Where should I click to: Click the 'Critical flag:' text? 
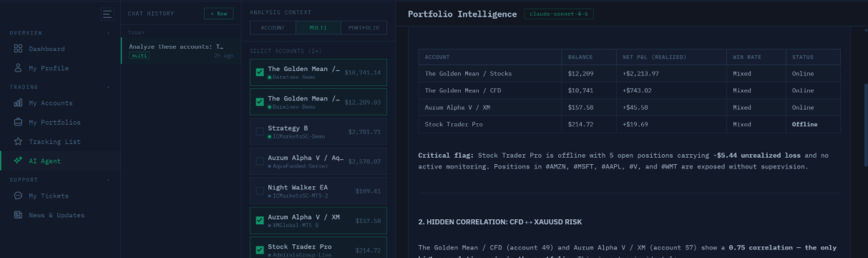(x=446, y=155)
